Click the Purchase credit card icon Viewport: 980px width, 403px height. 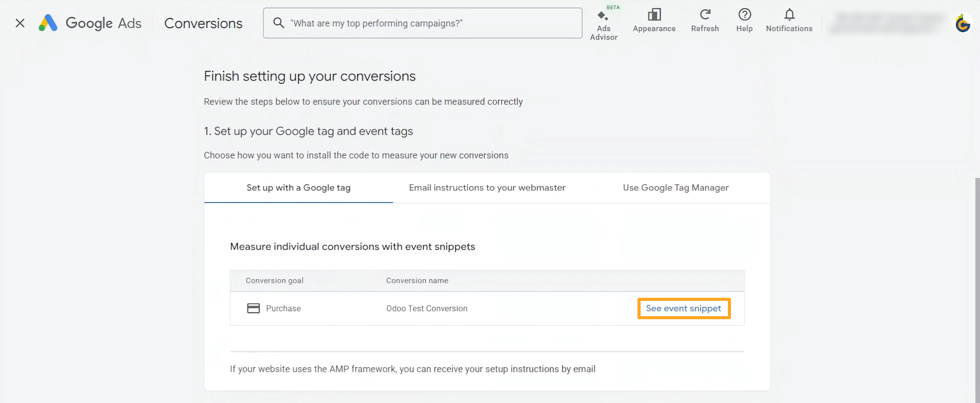(253, 309)
